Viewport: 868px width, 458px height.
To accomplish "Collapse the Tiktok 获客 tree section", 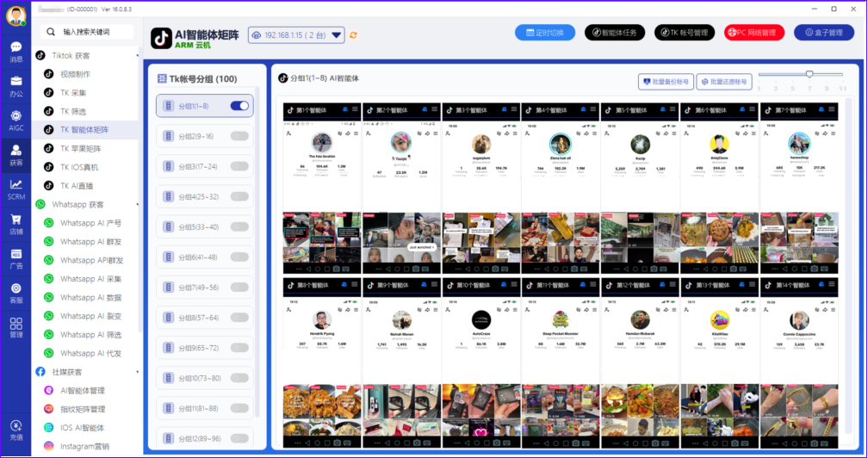I will click(x=138, y=56).
